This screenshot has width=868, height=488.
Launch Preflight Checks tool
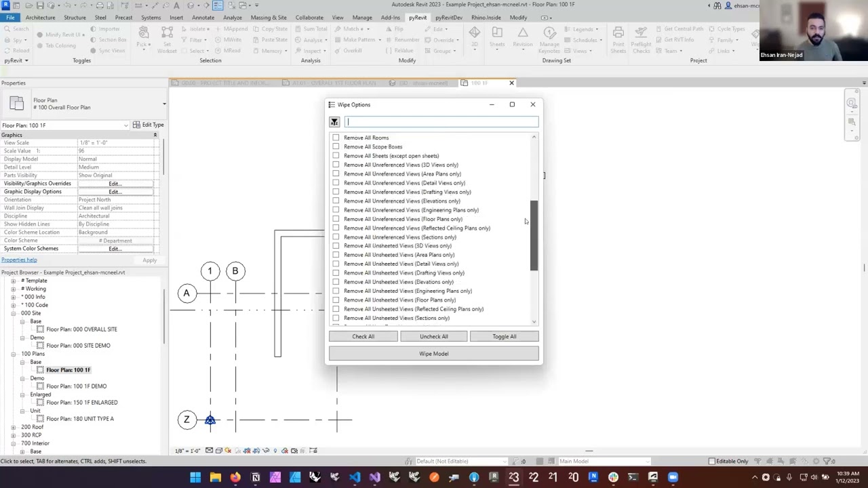(x=642, y=39)
